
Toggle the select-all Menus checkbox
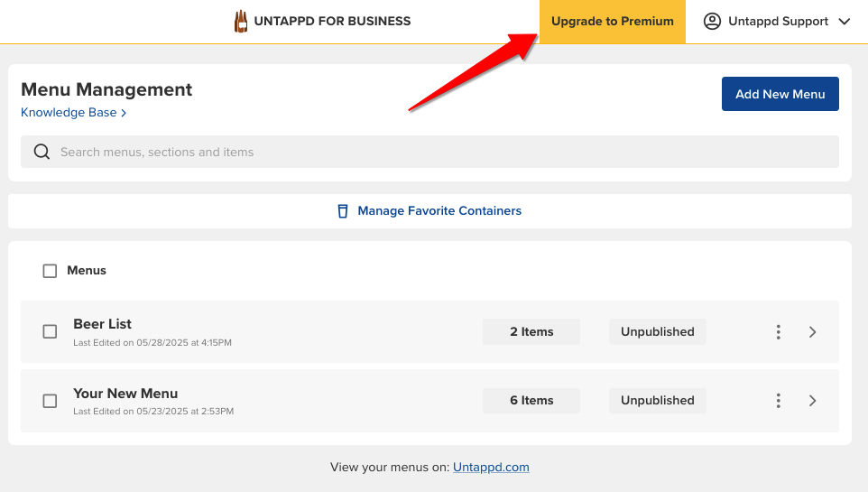tap(50, 271)
